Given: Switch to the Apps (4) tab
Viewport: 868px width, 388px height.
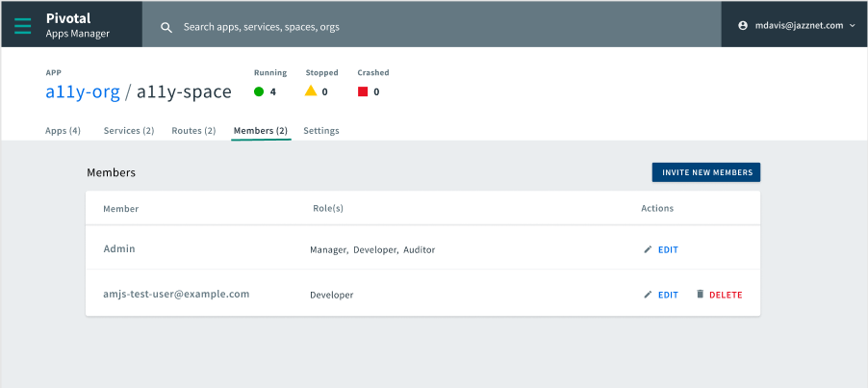Looking at the screenshot, I should click(x=63, y=131).
